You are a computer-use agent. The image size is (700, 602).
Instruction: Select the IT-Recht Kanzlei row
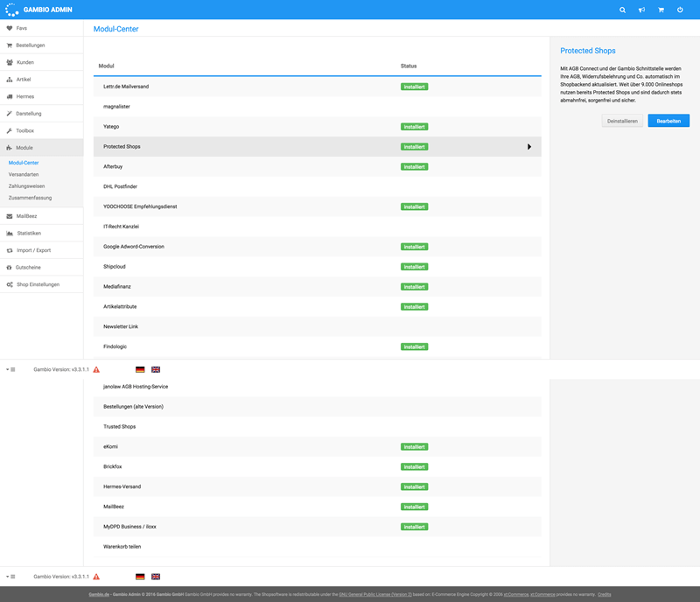(318, 227)
